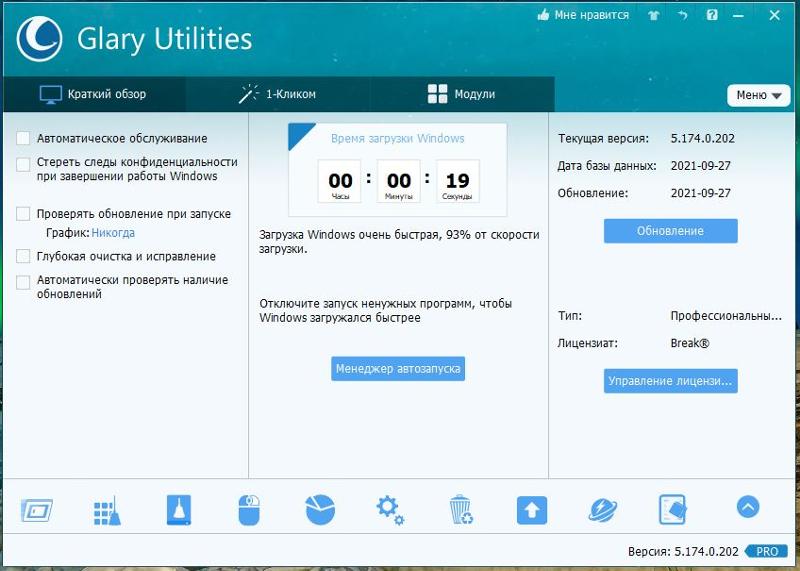Change the schedule via Никогда link

[x=113, y=233]
